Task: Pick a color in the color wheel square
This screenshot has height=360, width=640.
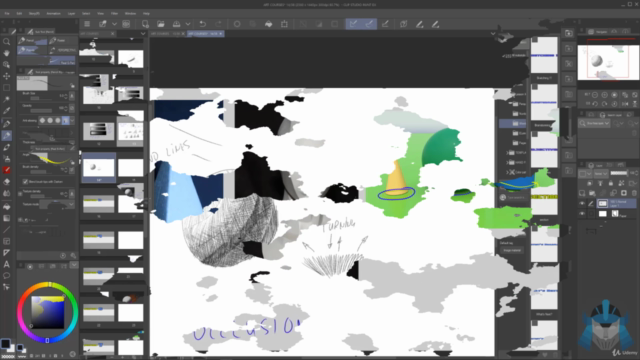Action: tap(48, 312)
